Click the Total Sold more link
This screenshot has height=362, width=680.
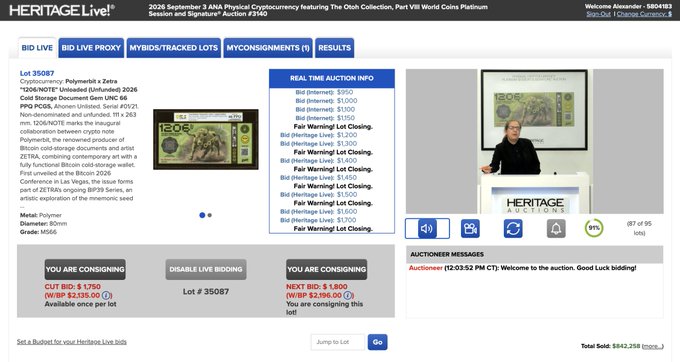(653, 346)
